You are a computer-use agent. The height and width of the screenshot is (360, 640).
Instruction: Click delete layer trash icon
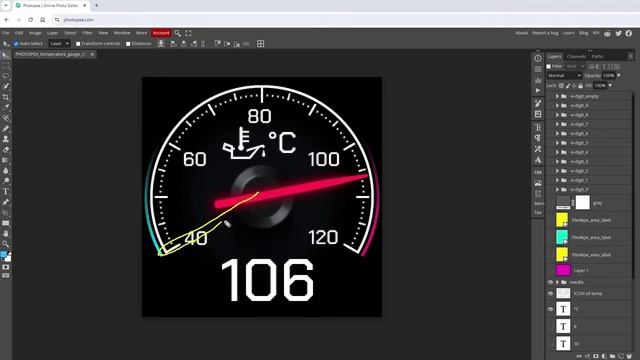coord(629,356)
